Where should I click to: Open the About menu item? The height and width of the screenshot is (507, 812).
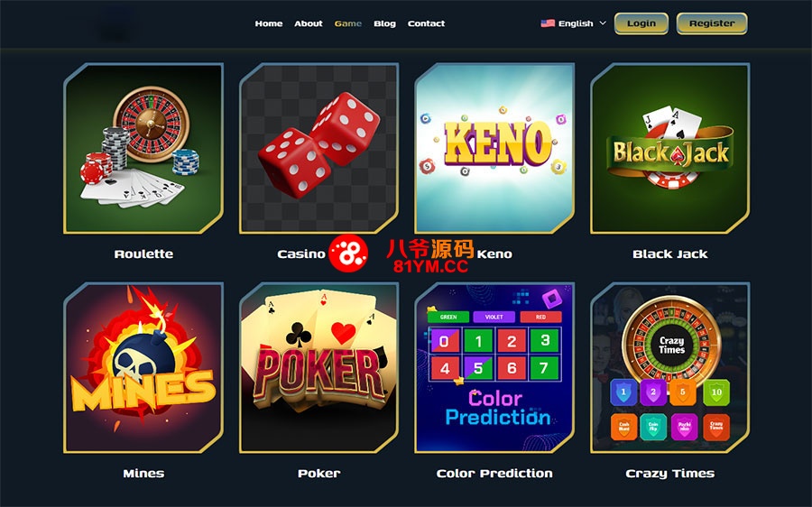coord(309,23)
